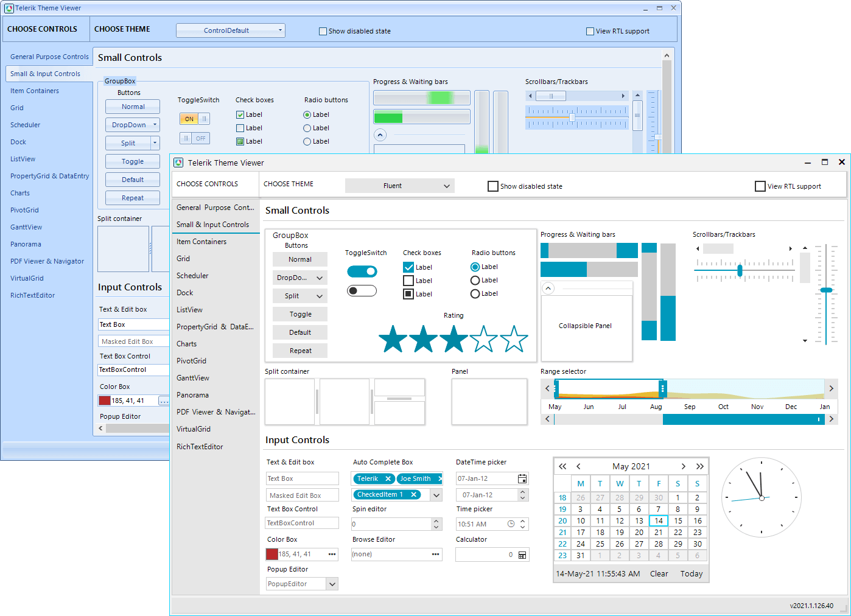Click left arrow of Fluent horizontal scrollbar
This screenshot has height=616, width=851.
(698, 248)
